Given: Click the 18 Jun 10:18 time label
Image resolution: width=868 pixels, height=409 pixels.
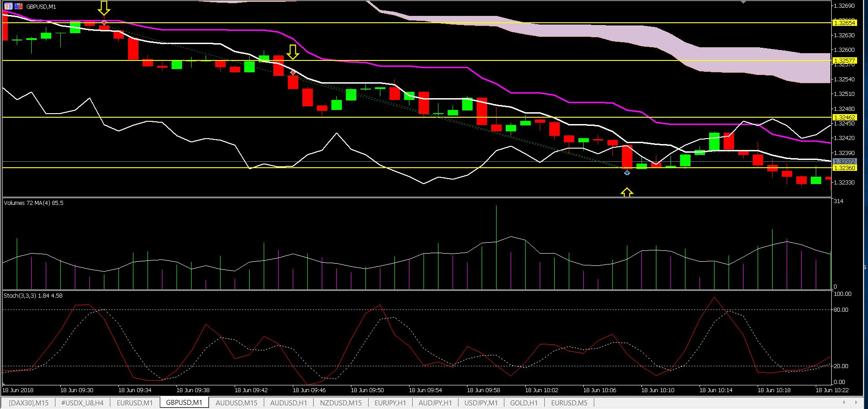Looking at the screenshot, I should (x=774, y=390).
